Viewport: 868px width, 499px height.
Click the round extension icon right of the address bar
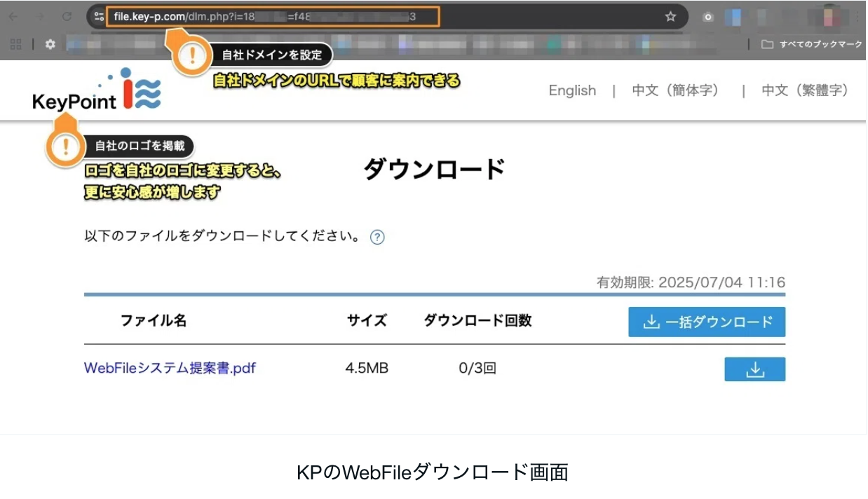708,17
